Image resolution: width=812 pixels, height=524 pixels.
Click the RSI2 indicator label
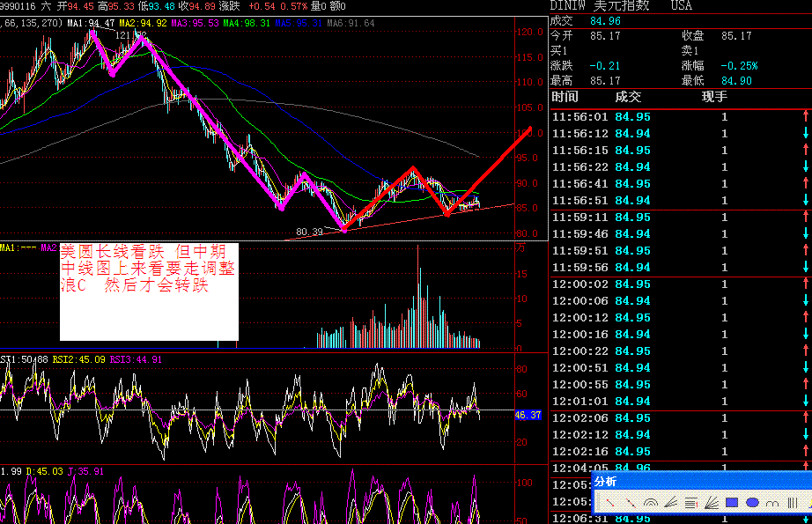point(79,359)
